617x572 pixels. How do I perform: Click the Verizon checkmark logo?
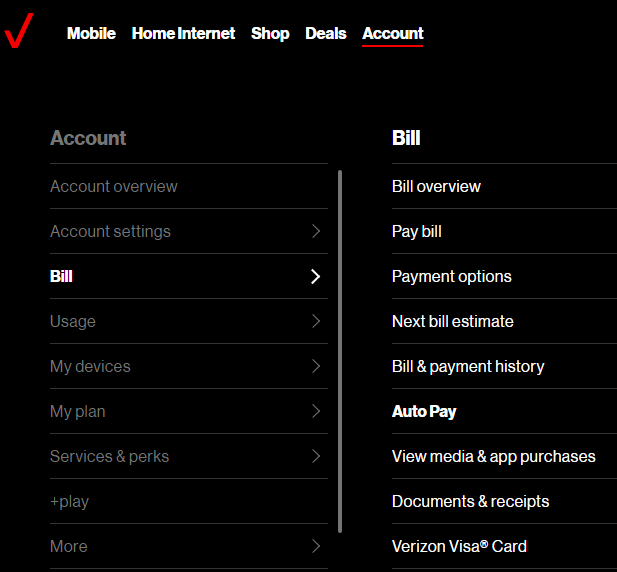coord(18,31)
